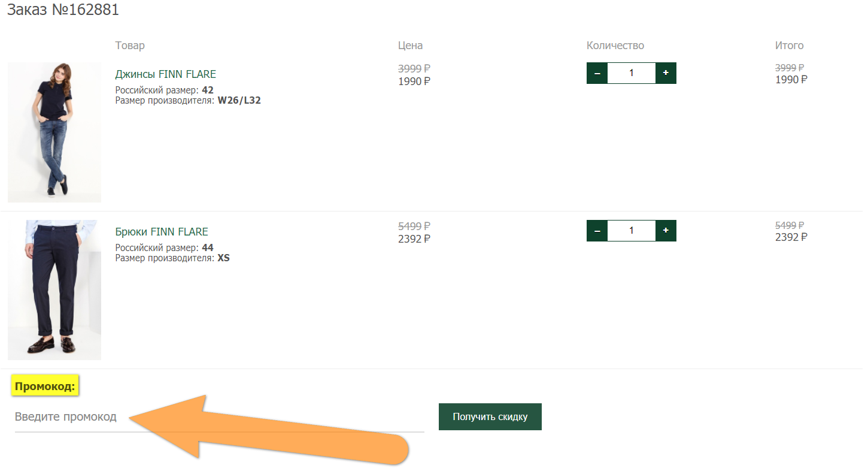This screenshot has width=868, height=471.
Task: Click the Товар column header
Action: (130, 46)
